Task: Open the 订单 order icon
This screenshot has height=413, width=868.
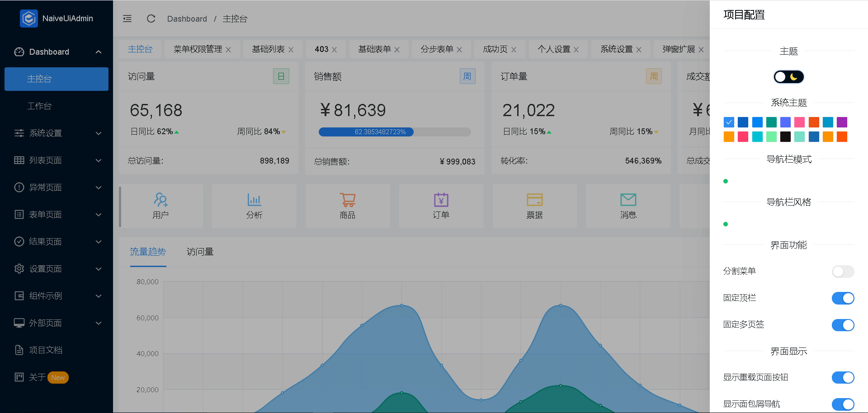Action: (x=441, y=200)
